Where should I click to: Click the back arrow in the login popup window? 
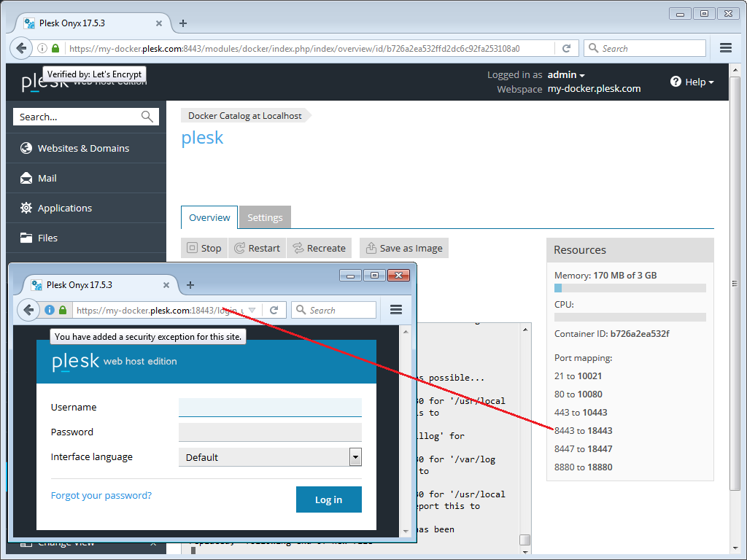click(28, 310)
